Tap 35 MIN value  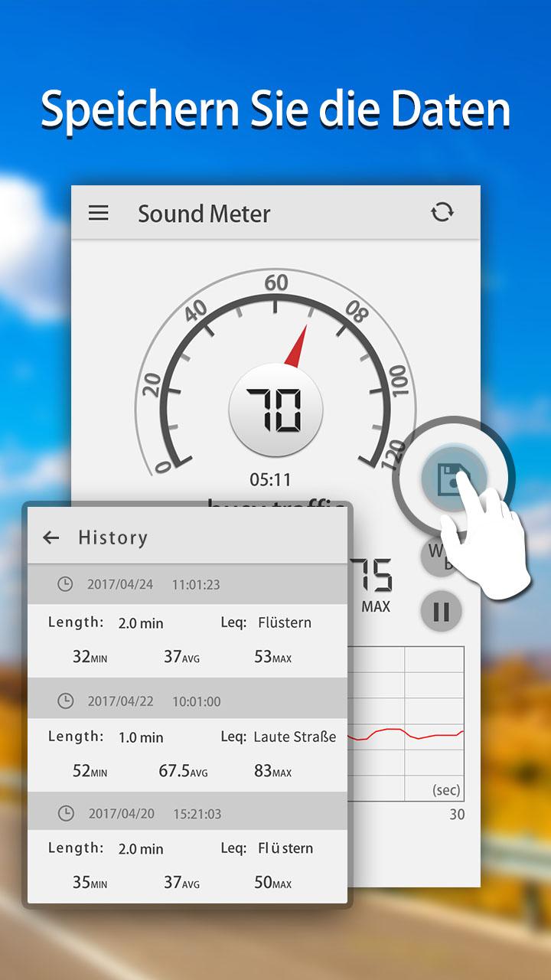click(x=90, y=883)
